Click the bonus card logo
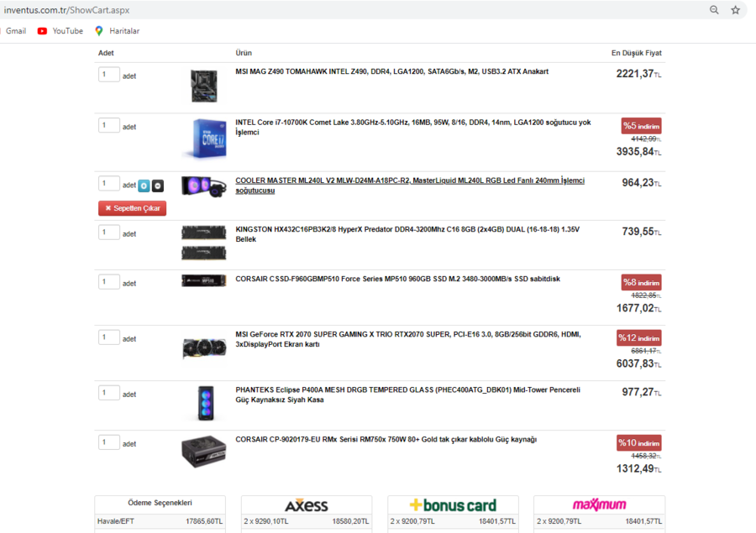 coord(453,505)
